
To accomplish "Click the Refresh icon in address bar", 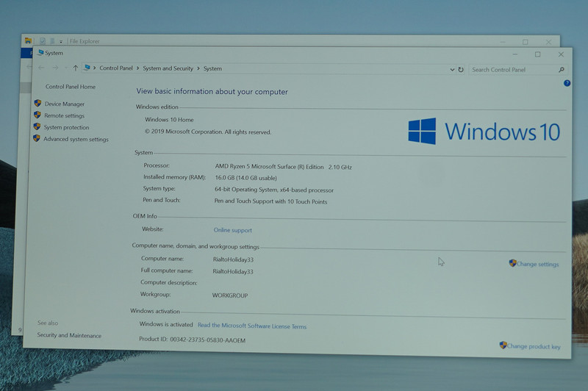I will pos(461,69).
